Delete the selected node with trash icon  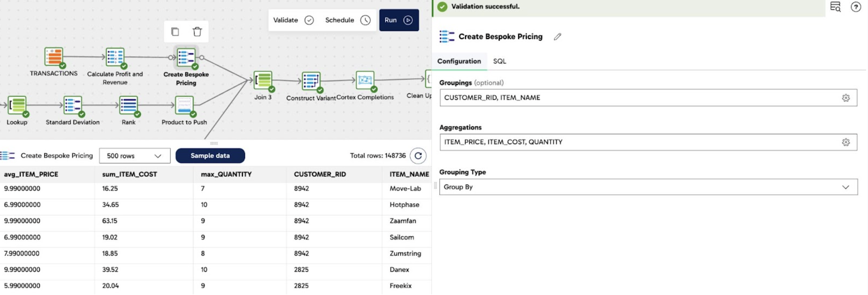(197, 32)
